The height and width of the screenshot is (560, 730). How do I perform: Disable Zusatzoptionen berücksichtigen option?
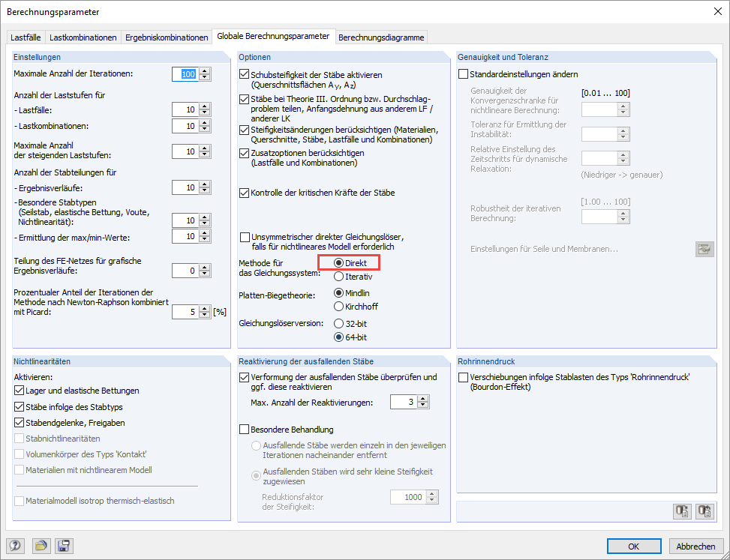(x=244, y=153)
